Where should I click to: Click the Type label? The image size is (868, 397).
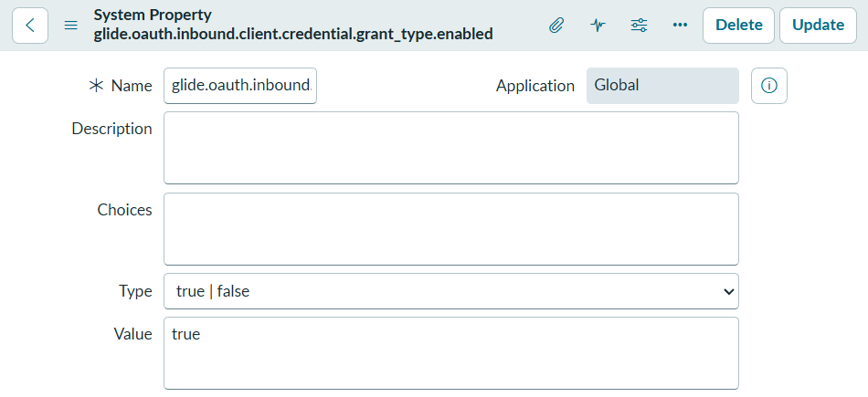click(x=135, y=291)
